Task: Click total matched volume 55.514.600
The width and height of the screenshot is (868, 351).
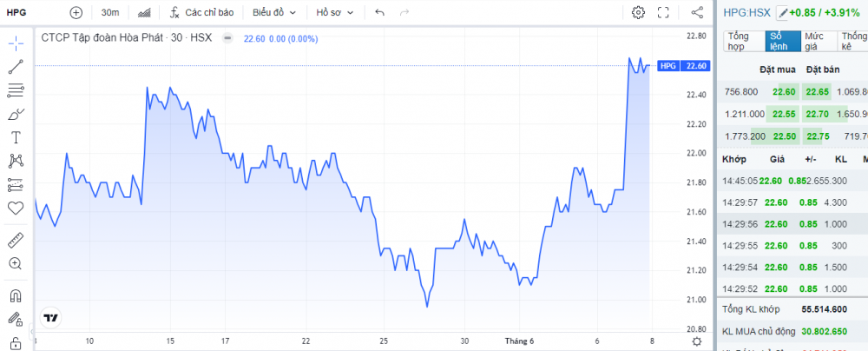Action: point(824,309)
